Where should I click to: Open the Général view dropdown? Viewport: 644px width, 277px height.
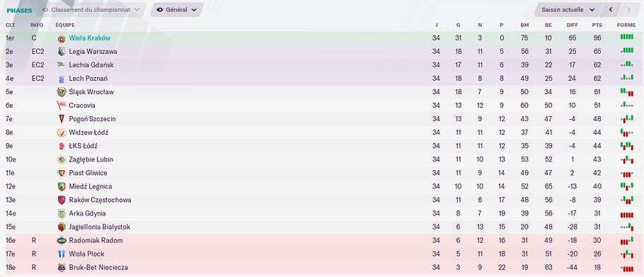[x=177, y=9]
